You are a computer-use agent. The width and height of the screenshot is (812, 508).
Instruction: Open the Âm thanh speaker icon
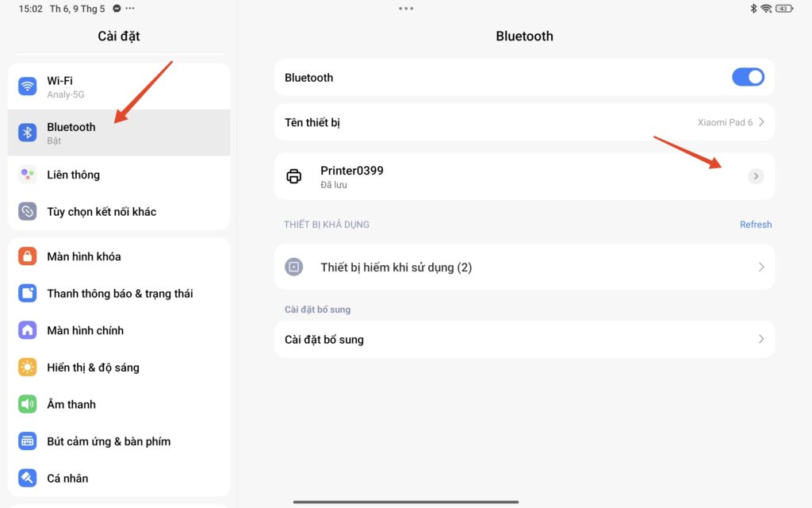pos(28,404)
